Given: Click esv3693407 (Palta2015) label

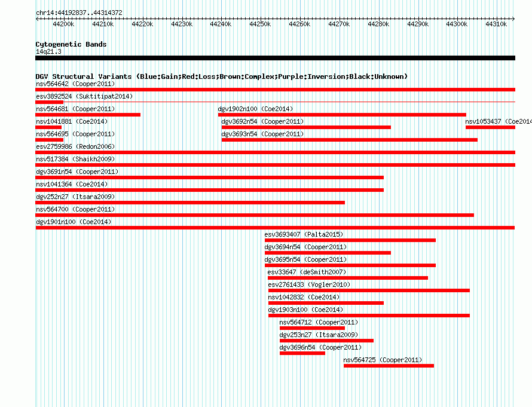Looking at the screenshot, I should point(304,234).
